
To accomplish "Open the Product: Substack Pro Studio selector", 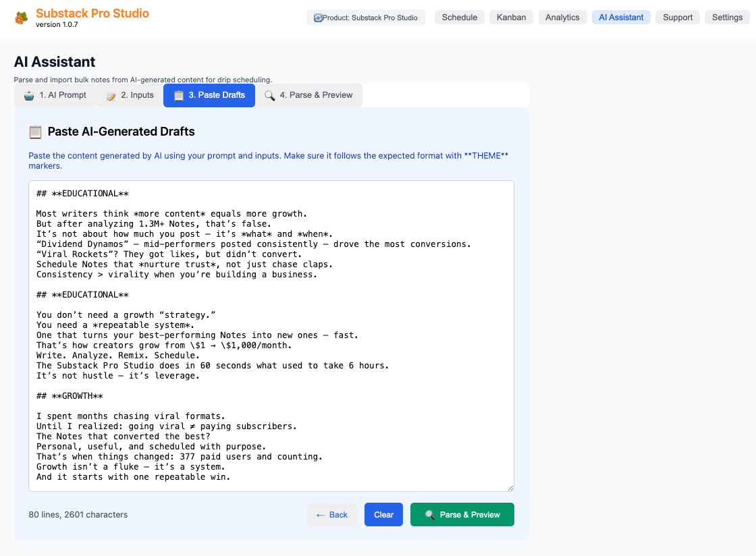I will pyautogui.click(x=366, y=18).
